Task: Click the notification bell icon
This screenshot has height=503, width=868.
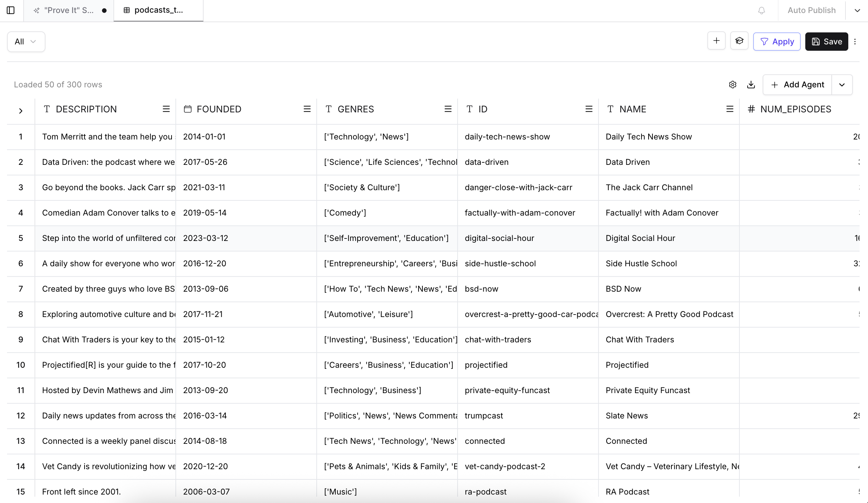Action: [761, 11]
